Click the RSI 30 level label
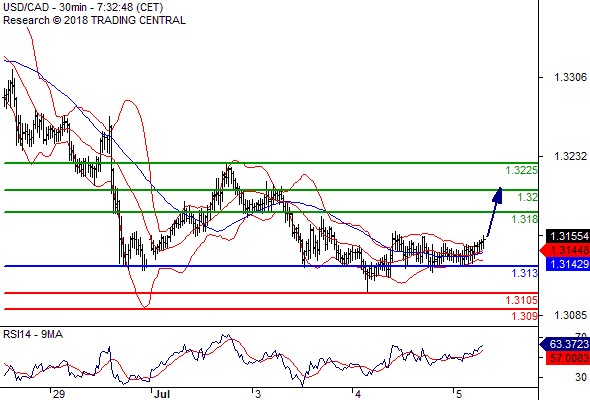The width and height of the screenshot is (590, 400). [x=581, y=377]
